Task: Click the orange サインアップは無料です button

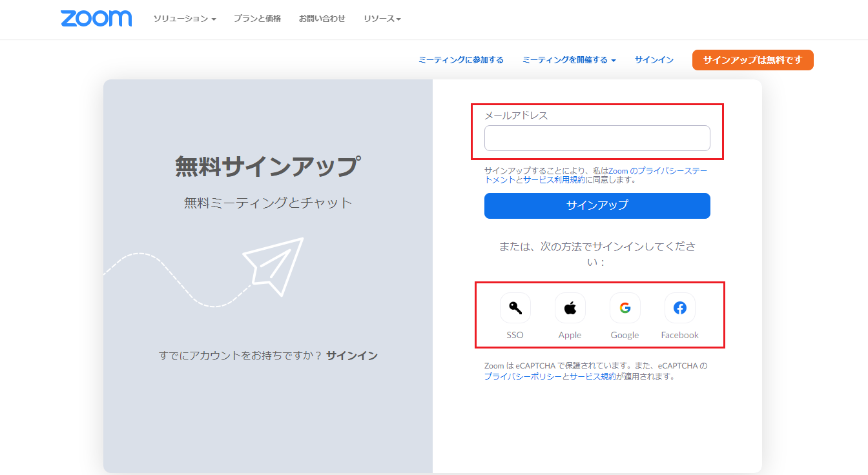Action: coord(752,59)
